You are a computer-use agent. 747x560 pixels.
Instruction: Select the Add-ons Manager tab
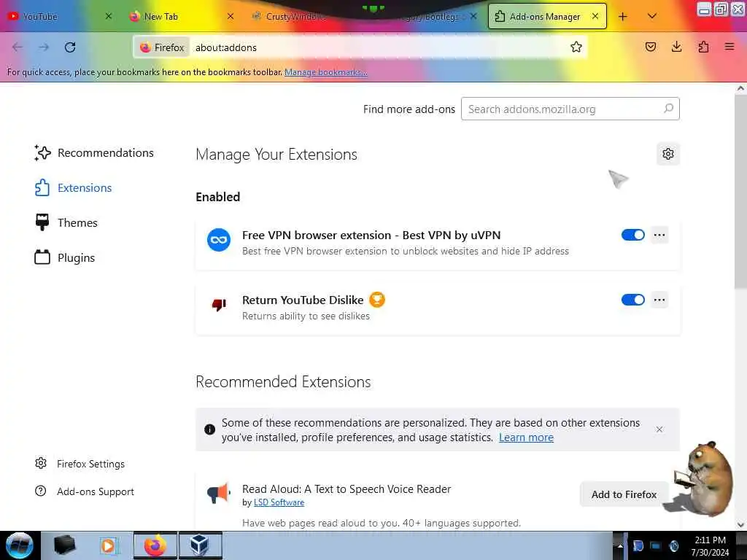[547, 16]
